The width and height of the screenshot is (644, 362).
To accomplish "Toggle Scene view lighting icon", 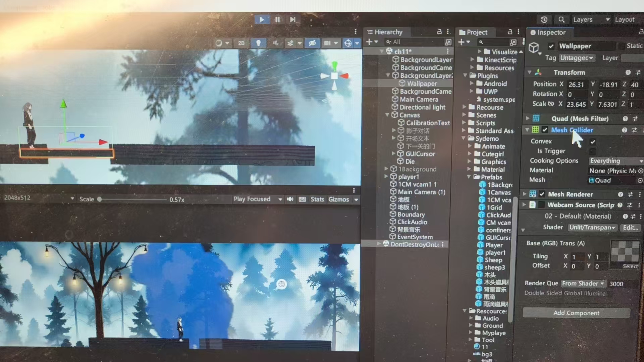I will (258, 43).
